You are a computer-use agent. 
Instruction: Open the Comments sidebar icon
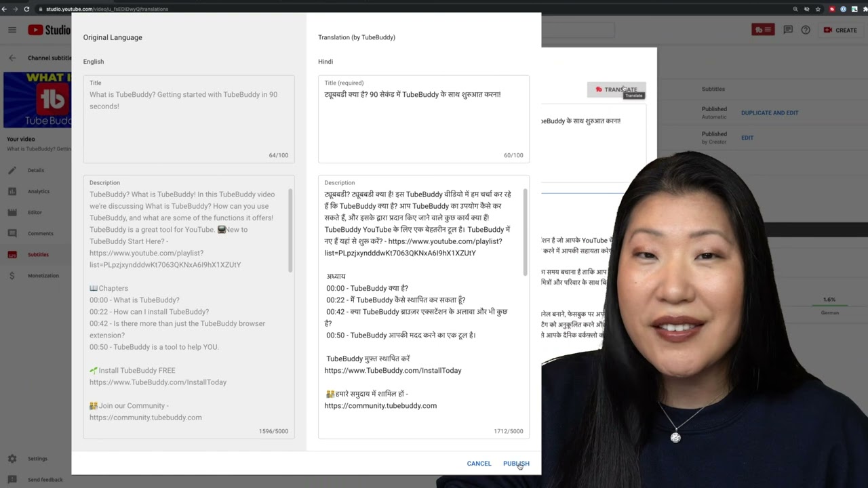click(12, 233)
